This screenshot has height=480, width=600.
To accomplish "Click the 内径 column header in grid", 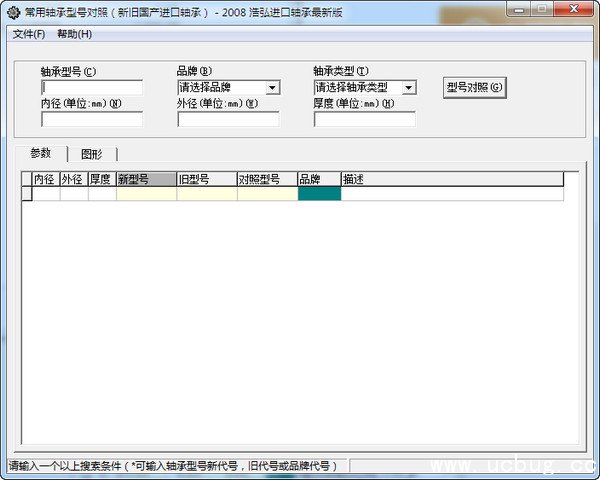I will pos(45,180).
